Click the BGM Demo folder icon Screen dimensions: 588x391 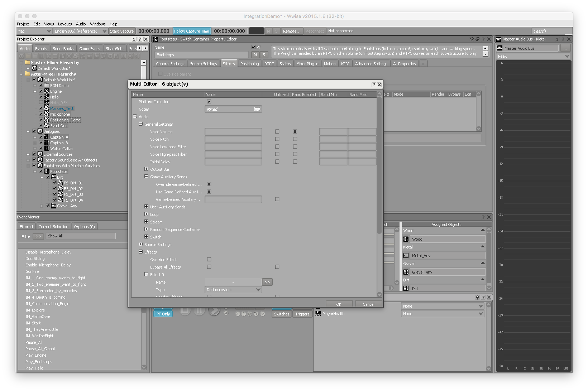pyautogui.click(x=47, y=86)
